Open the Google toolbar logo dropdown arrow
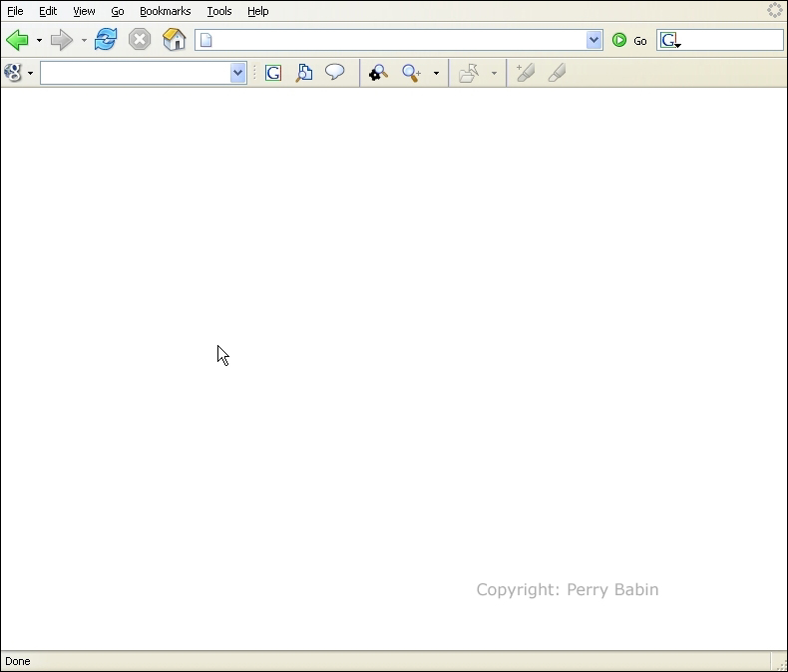The height and width of the screenshot is (672, 788). tap(30, 74)
